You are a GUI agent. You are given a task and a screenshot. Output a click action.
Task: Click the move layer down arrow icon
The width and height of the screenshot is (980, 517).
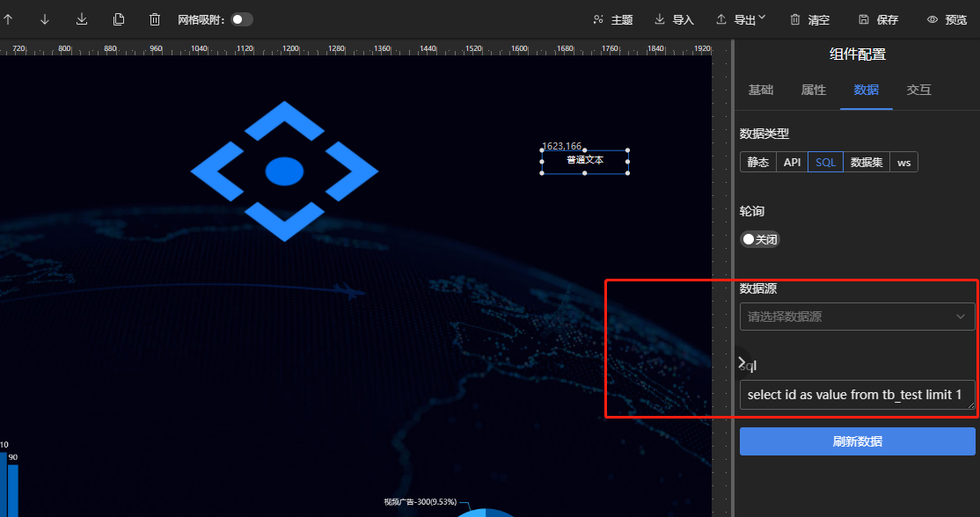click(45, 19)
